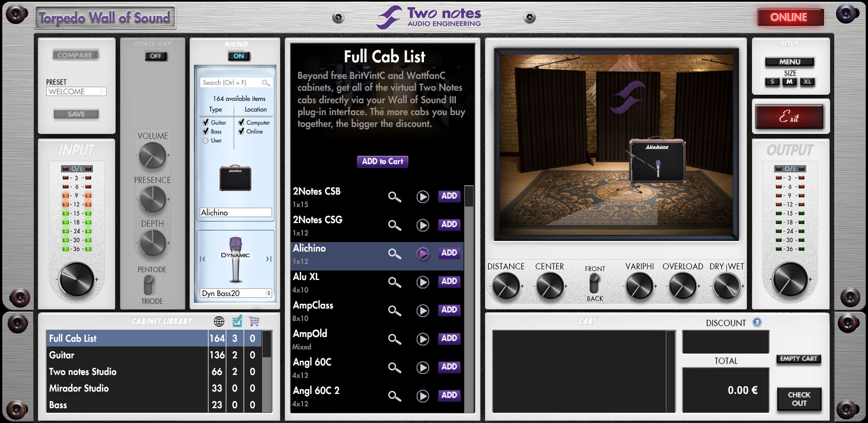Select previous microphone with left arrow
Image resolution: width=868 pixels, height=423 pixels.
tap(202, 259)
